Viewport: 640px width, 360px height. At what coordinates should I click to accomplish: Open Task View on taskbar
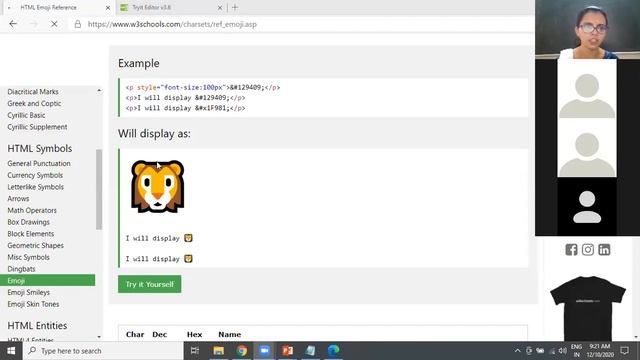[195, 351]
